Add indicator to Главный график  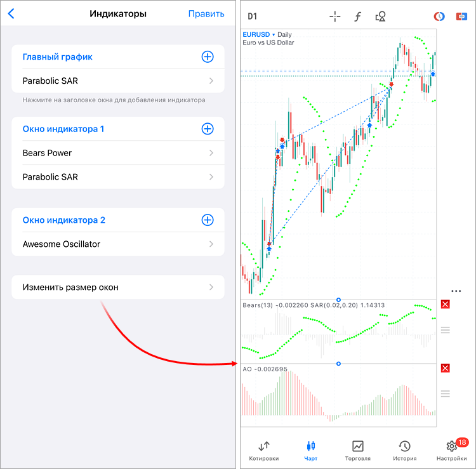point(208,56)
